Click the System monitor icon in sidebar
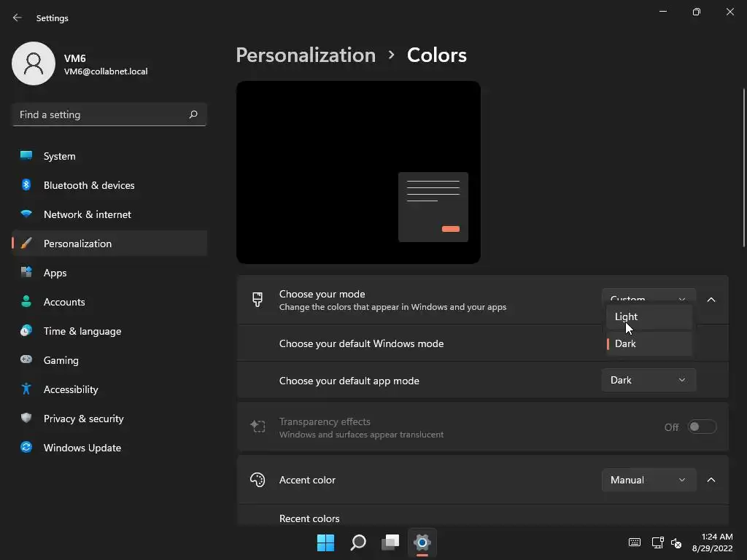 [26, 156]
